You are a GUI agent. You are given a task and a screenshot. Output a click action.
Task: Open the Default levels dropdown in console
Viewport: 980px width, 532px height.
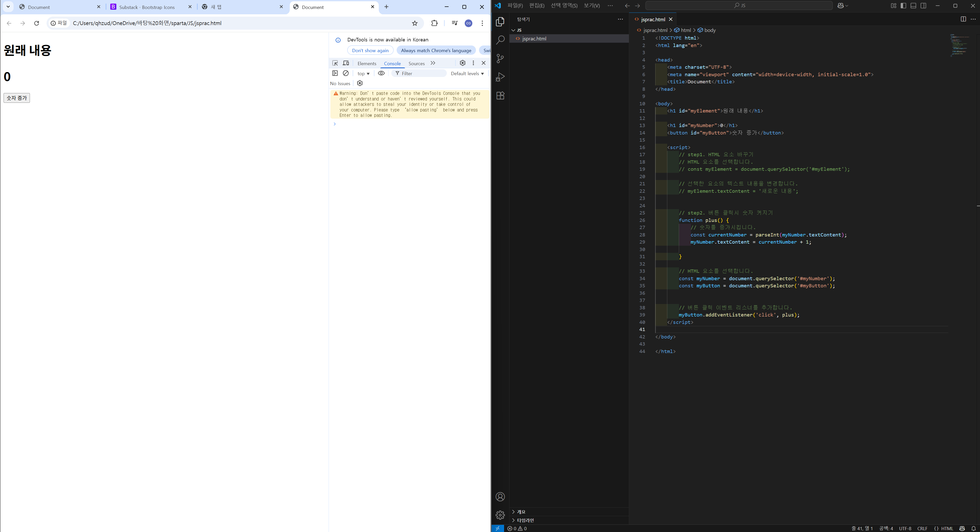[467, 73]
